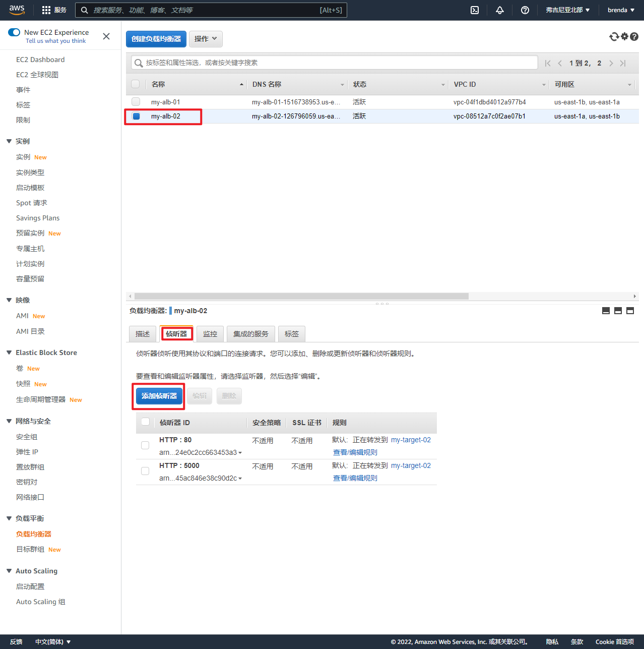Tick the select-all checkbox in table header
This screenshot has height=649, width=644.
[x=136, y=84]
